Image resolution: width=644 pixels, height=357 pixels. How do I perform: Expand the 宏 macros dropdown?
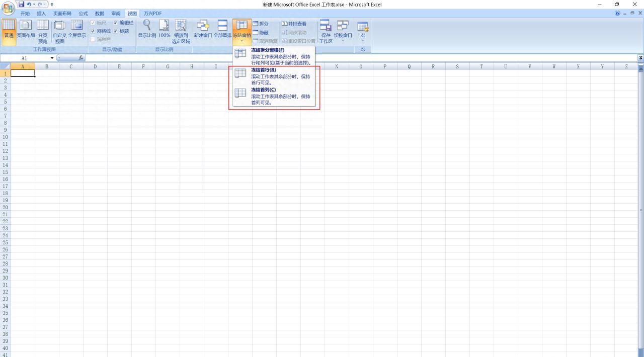pos(362,32)
